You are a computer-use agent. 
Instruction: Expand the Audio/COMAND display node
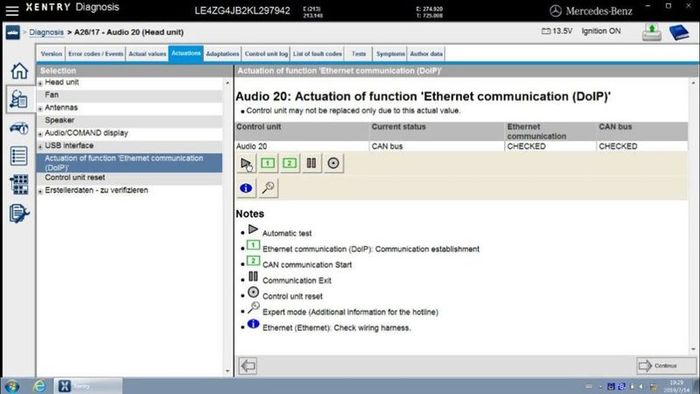[40, 134]
